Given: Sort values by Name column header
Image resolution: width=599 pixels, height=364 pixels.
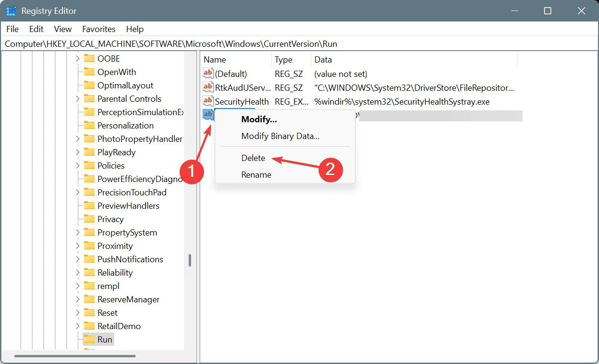Looking at the screenshot, I should pyautogui.click(x=236, y=60).
